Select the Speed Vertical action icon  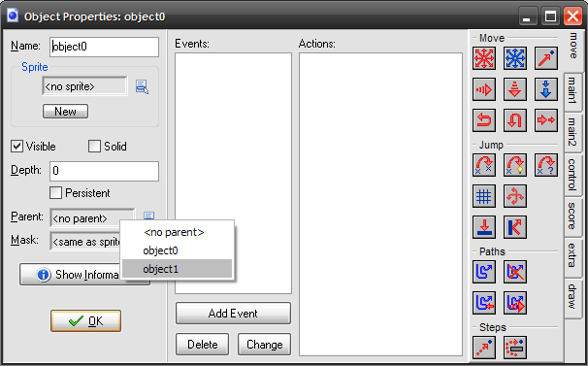(515, 89)
